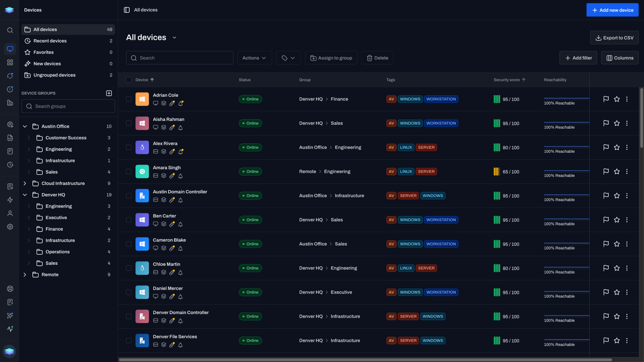Select the Operations folder under Denver HQ
The height and width of the screenshot is (362, 644).
coord(68,252)
